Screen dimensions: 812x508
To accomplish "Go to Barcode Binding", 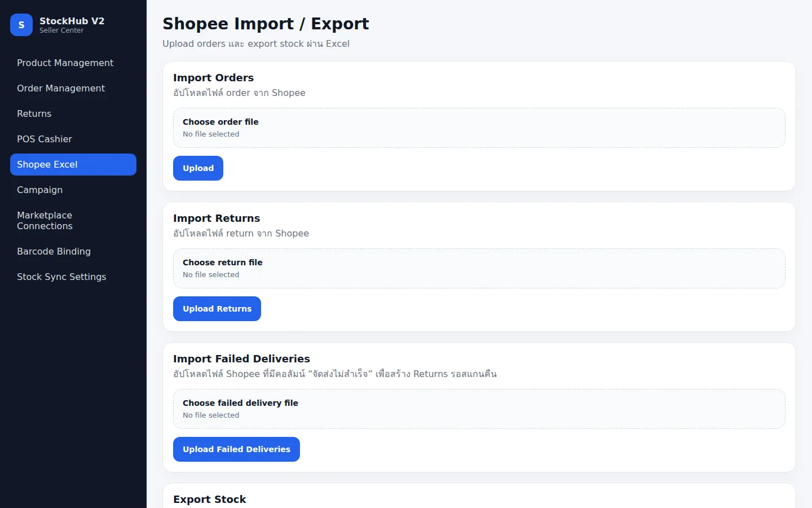I will 73,251.
